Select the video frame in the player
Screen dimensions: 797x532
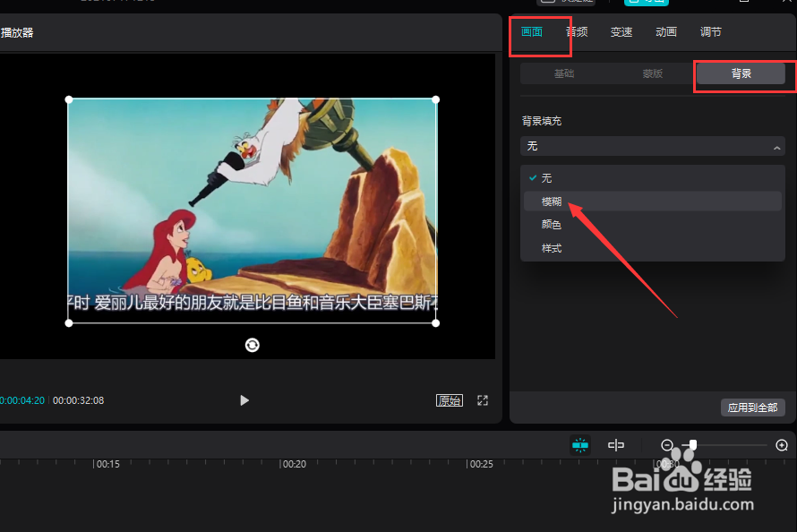tap(253, 210)
